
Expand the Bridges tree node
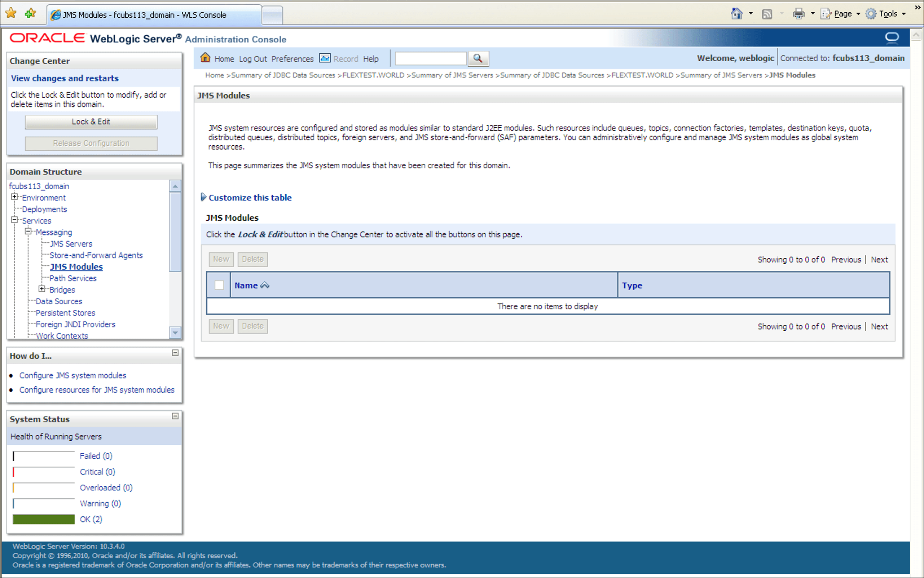coord(42,288)
